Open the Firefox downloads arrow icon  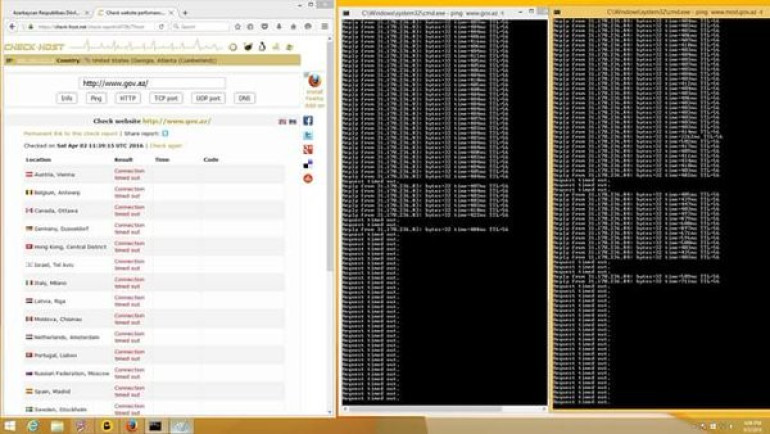[279, 27]
